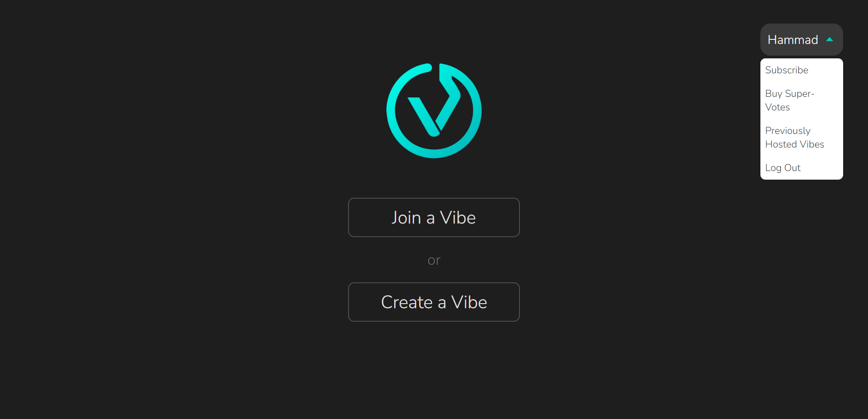Click the word Votes in the menu
Screen dimensions: 868x419
[x=778, y=107]
